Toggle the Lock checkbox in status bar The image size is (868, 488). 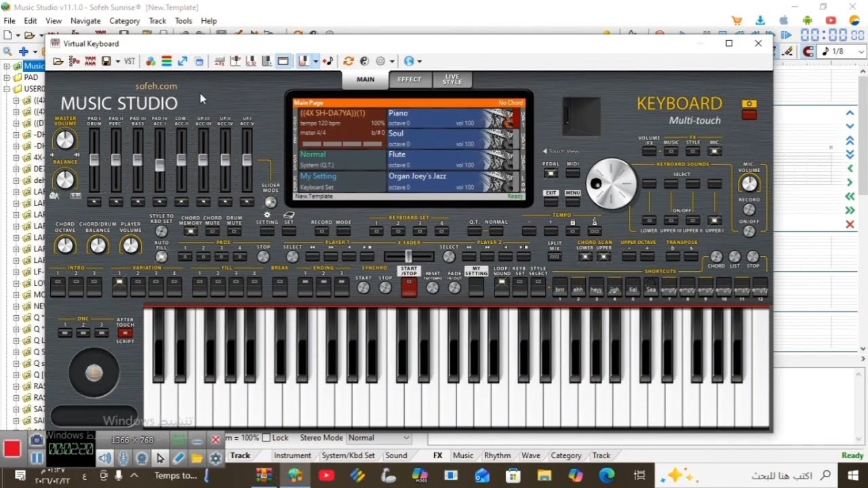267,438
